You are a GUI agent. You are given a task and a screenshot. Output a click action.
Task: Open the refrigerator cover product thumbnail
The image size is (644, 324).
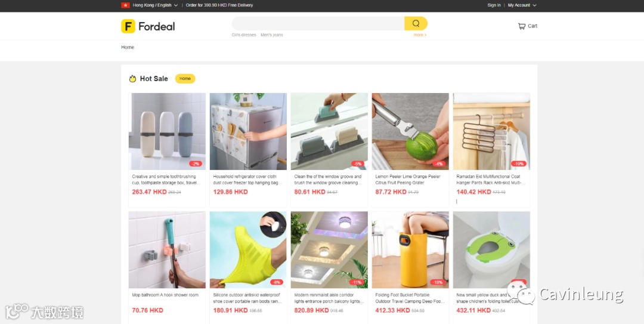248,131
